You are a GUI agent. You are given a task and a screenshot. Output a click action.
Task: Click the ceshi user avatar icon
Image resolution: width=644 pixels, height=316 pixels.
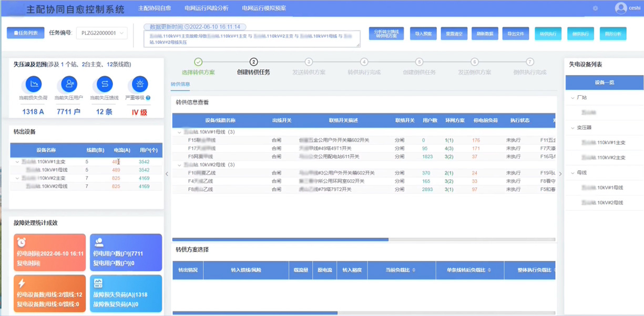tap(621, 8)
